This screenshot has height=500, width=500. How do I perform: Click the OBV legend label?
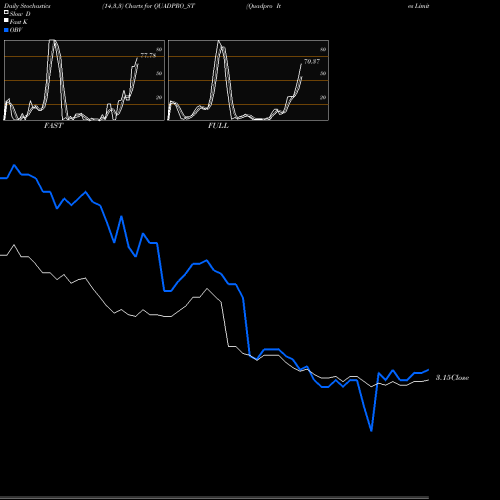[x=16, y=30]
